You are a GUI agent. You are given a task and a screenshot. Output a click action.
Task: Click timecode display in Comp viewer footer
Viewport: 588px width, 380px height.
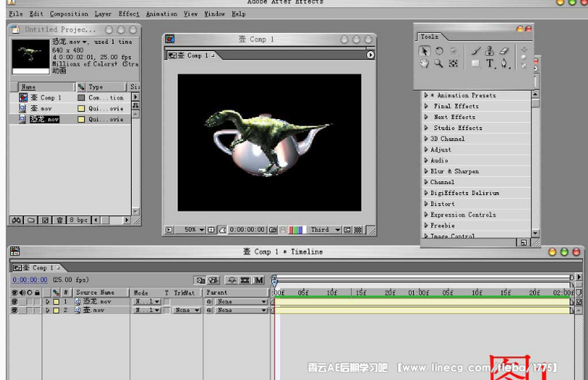248,230
